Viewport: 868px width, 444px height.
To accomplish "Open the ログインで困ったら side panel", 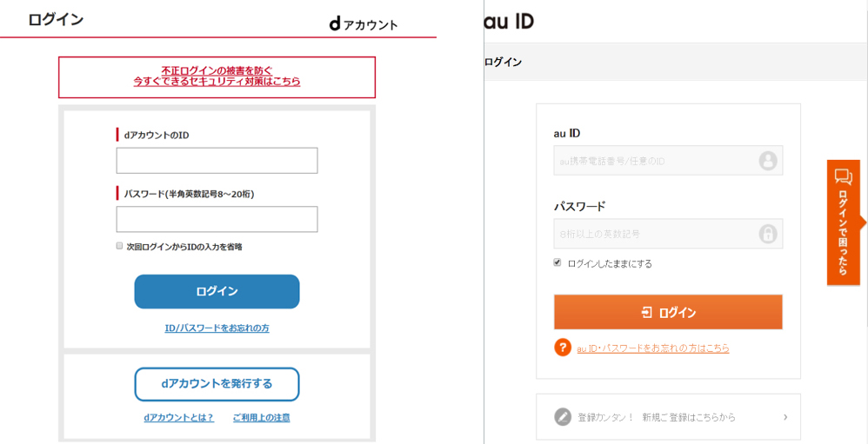I will coord(843,222).
